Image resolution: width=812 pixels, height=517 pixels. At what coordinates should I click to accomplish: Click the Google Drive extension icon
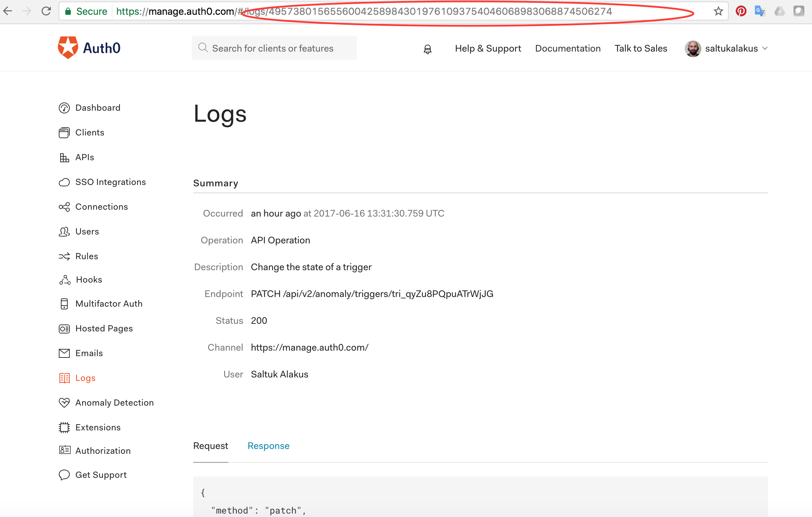tap(779, 11)
